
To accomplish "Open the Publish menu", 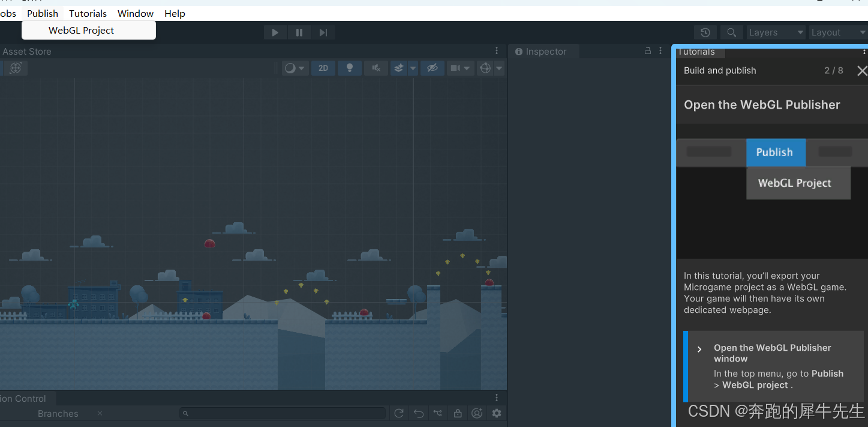I will (x=43, y=13).
